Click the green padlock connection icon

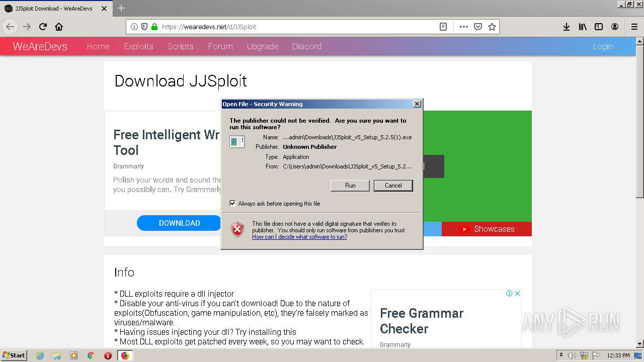pos(154,27)
